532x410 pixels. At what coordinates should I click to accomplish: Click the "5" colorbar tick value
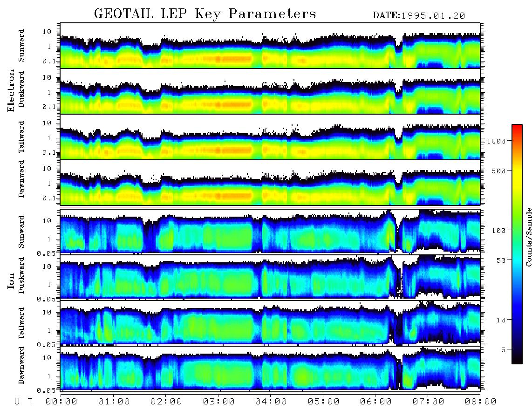point(504,349)
